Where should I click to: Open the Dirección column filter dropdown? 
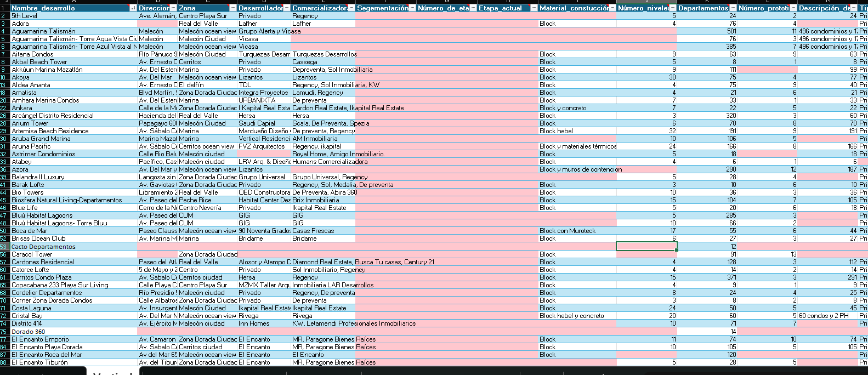click(173, 8)
